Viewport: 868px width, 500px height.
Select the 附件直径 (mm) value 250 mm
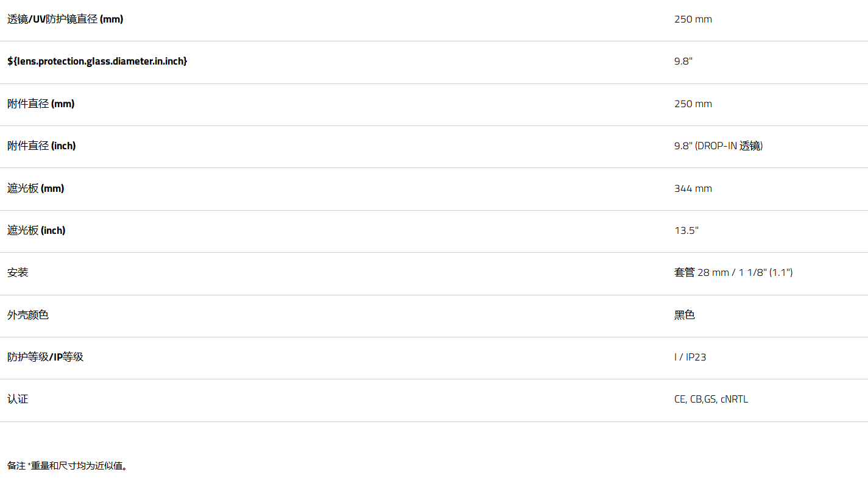pos(693,104)
